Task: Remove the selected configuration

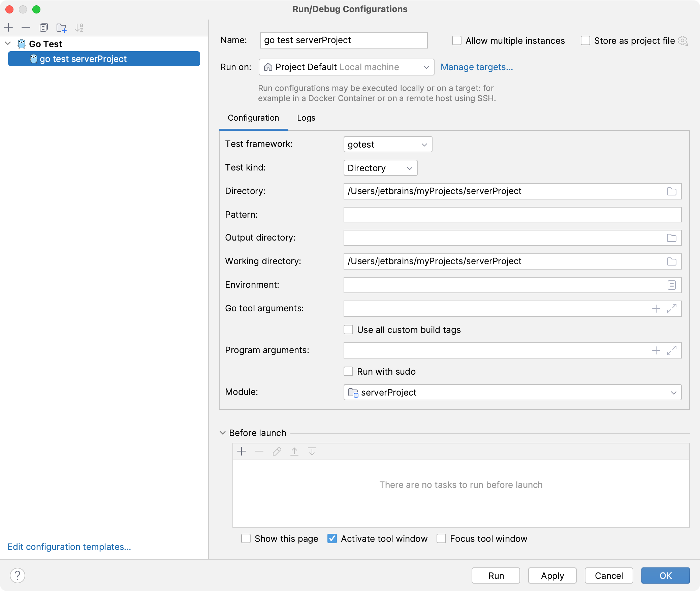Action: pos(26,27)
